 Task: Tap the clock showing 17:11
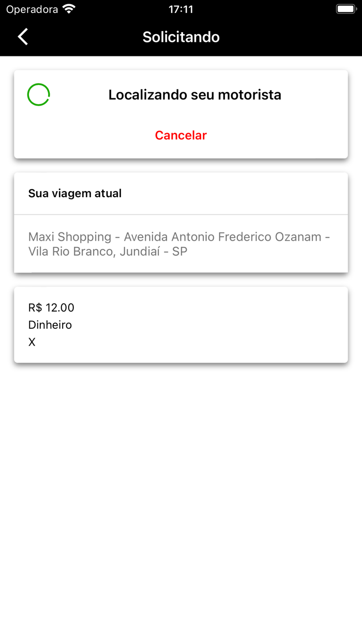click(180, 8)
